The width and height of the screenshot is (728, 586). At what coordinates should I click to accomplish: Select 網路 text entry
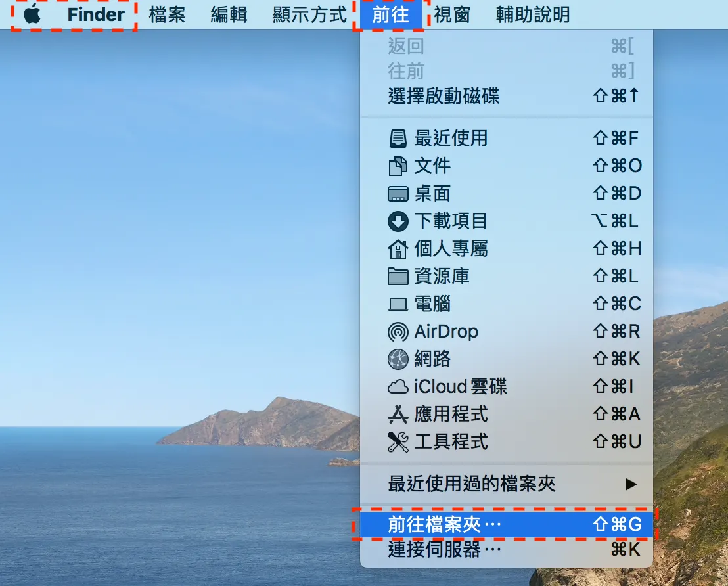tap(432, 359)
